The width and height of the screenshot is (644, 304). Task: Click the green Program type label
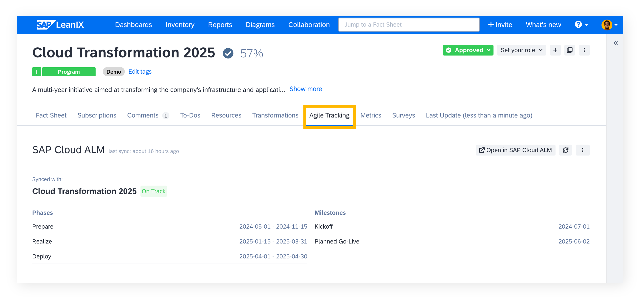[x=69, y=72]
